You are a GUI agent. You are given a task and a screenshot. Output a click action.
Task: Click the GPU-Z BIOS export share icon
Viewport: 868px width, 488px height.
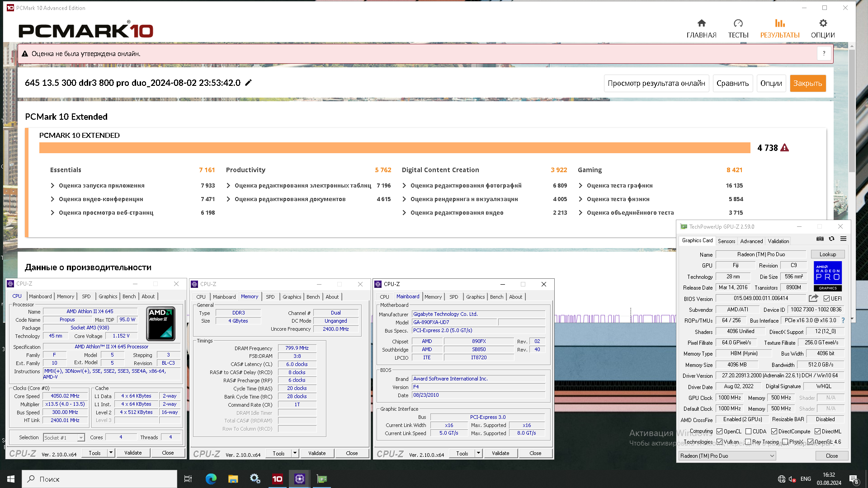813,298
